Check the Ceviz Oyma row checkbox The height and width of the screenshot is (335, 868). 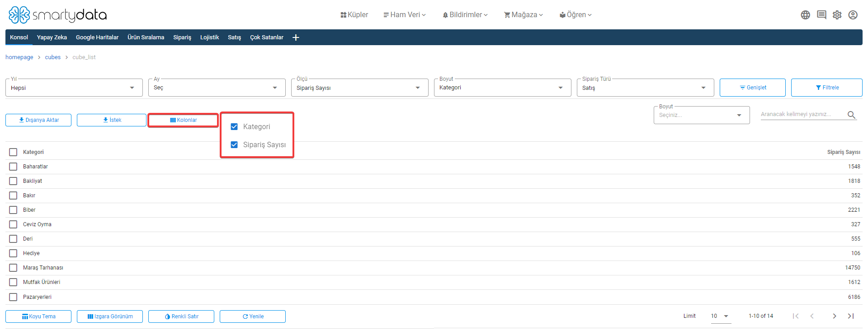(x=13, y=224)
